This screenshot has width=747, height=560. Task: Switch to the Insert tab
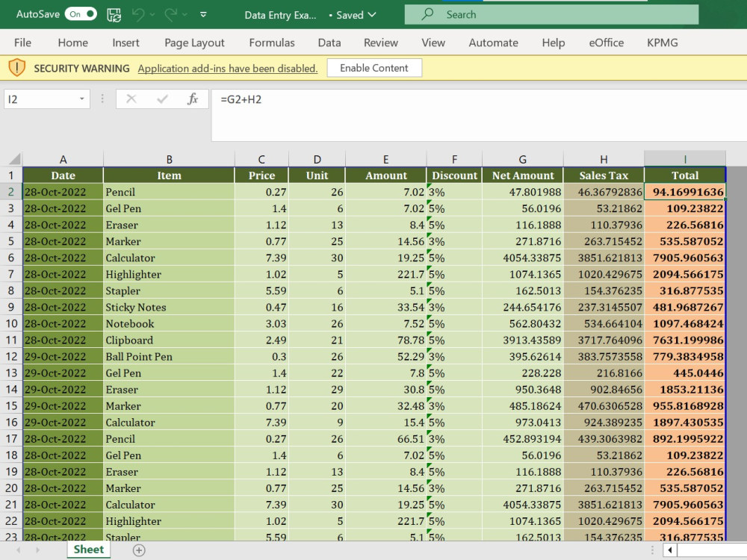pos(125,43)
